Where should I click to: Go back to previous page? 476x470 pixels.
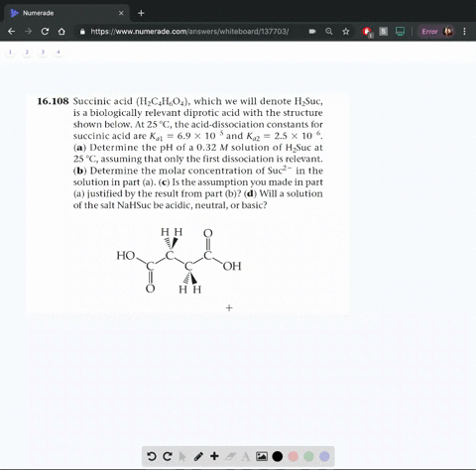click(x=11, y=32)
